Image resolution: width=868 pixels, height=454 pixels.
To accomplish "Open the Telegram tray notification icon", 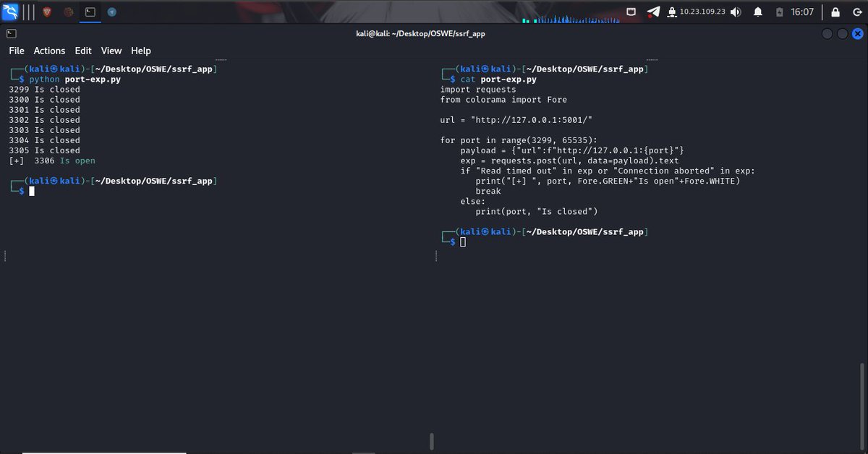I will (x=653, y=12).
